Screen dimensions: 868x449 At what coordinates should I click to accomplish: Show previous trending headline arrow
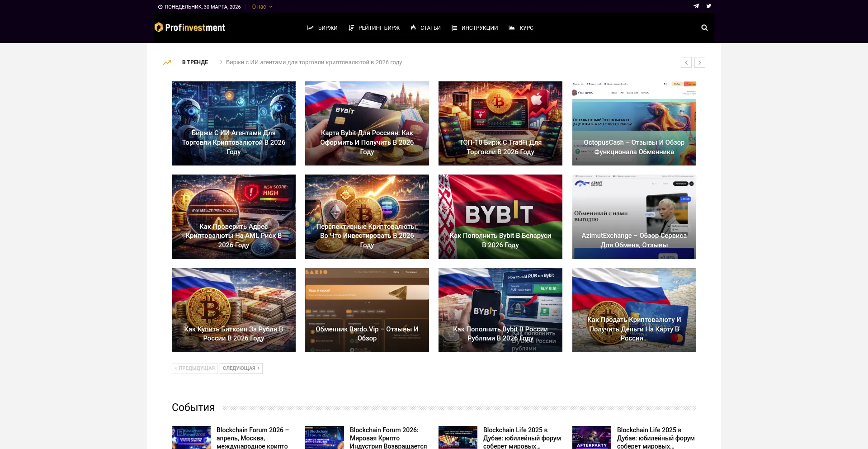click(686, 62)
